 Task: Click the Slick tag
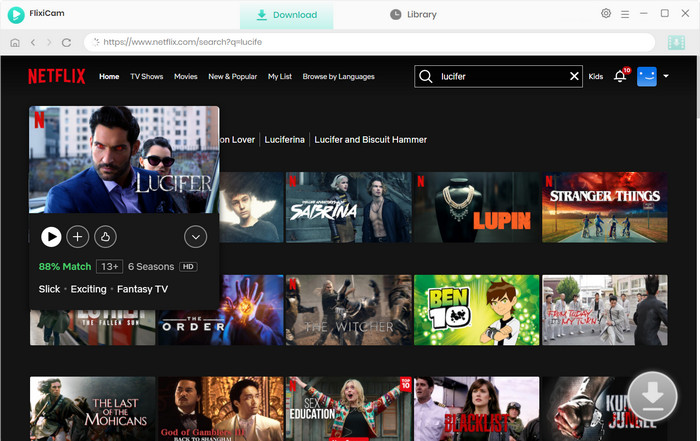coord(49,289)
